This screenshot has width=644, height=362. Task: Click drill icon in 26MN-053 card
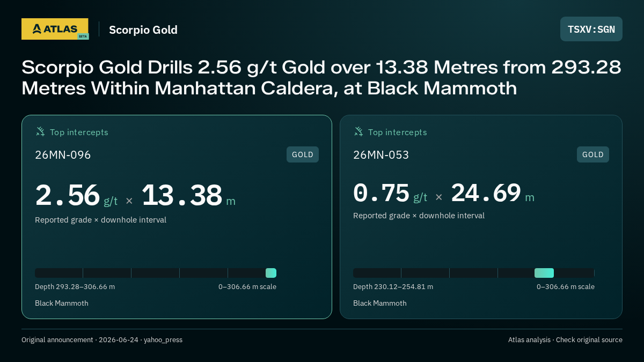(358, 131)
